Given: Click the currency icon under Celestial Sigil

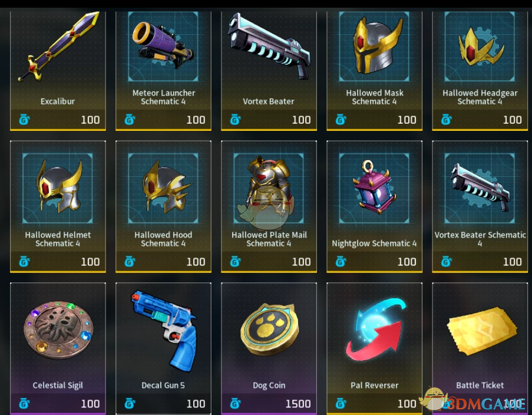Looking at the screenshot, I should [x=24, y=403].
